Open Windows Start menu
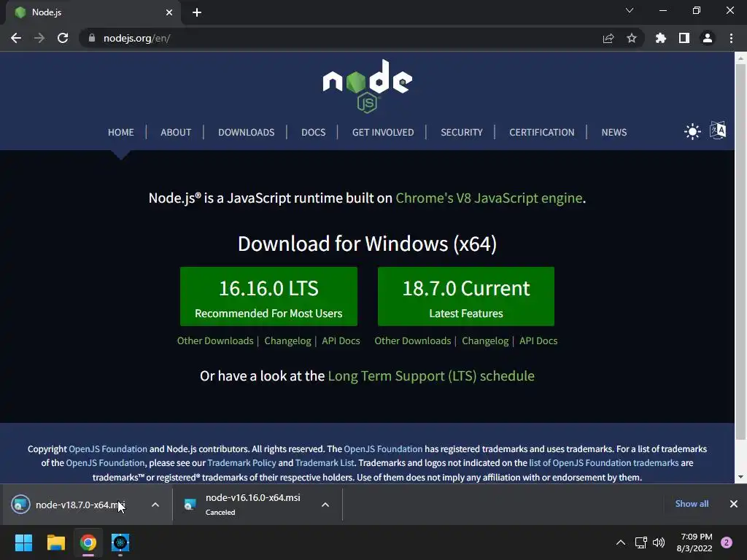This screenshot has width=747, height=560. [24, 542]
